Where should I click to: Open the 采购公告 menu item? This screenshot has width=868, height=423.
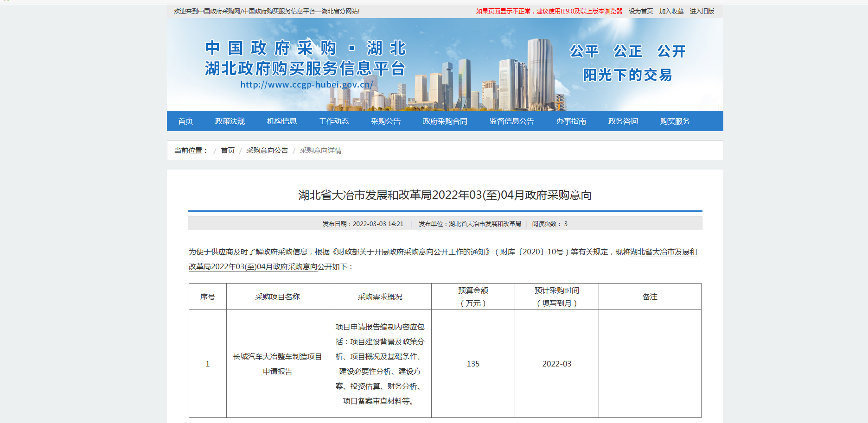click(x=386, y=121)
